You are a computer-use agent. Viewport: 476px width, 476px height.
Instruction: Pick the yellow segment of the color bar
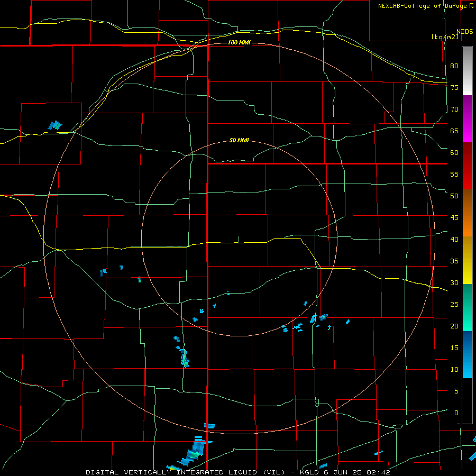tap(467, 260)
